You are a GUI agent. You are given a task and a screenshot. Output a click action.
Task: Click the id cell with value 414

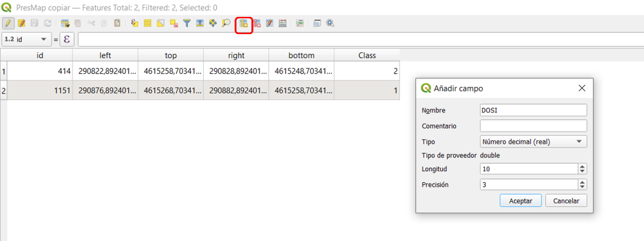40,71
